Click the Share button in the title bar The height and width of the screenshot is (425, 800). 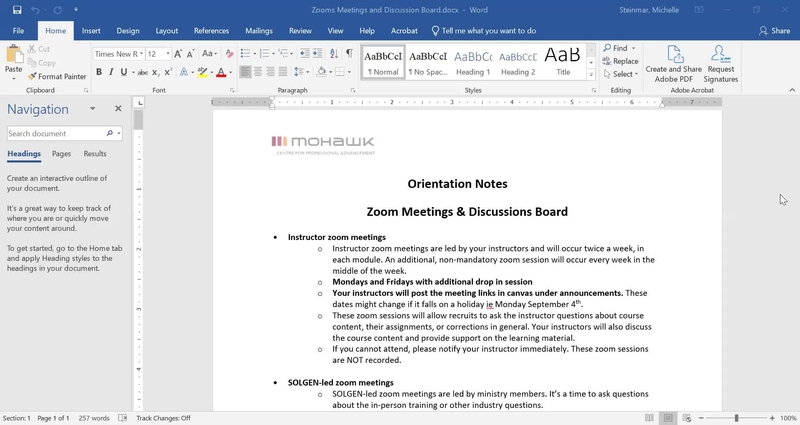[774, 31]
